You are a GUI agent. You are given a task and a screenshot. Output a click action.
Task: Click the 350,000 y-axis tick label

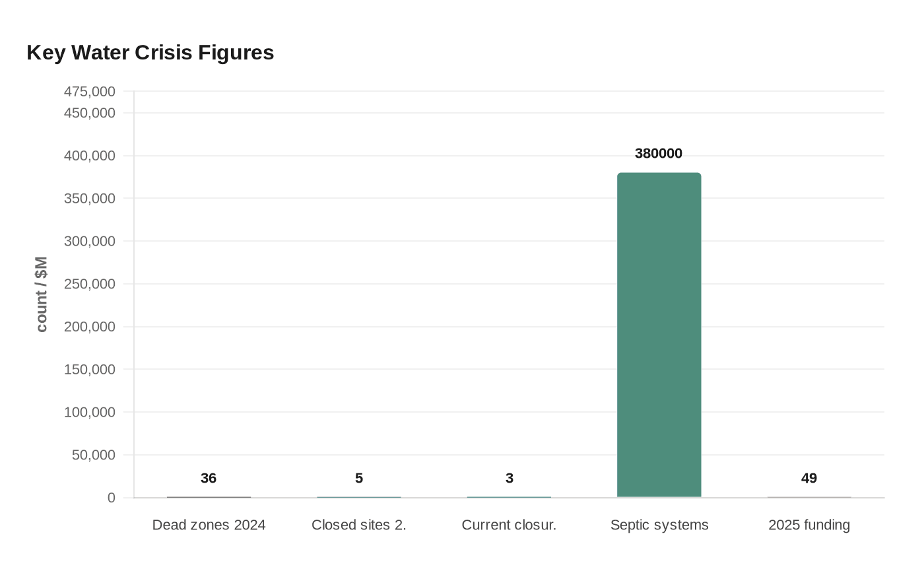click(90, 199)
